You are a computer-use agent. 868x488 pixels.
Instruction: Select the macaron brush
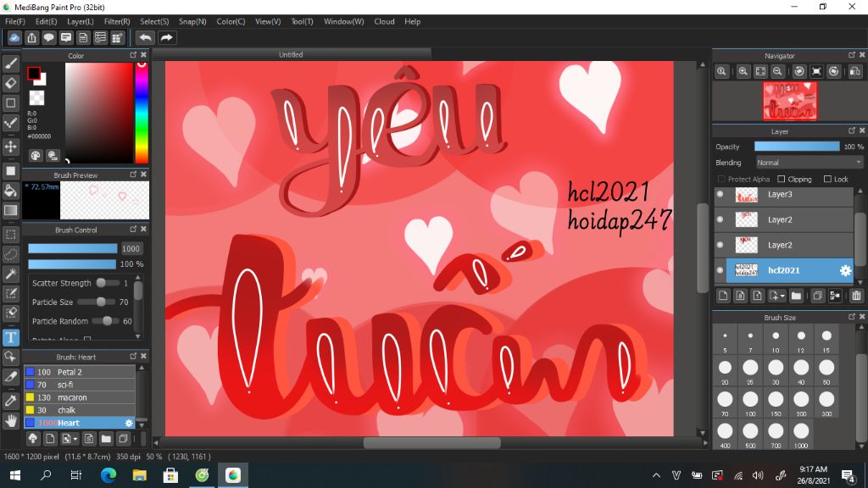pyautogui.click(x=80, y=397)
